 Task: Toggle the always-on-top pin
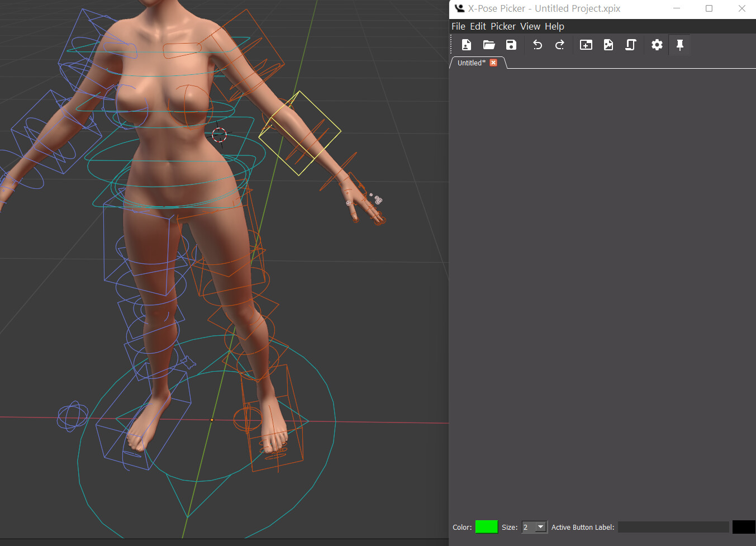pyautogui.click(x=680, y=45)
